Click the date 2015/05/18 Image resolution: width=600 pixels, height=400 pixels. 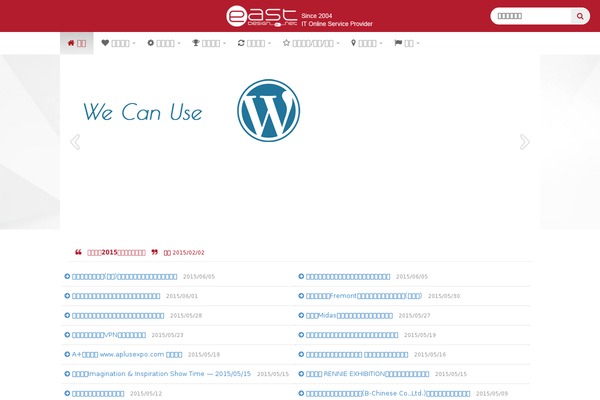[x=204, y=354]
